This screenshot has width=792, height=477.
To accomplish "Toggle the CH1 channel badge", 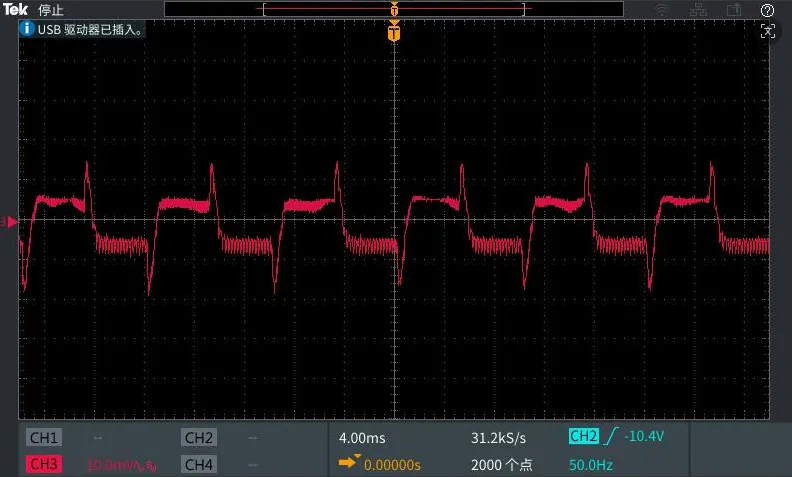I will [x=43, y=438].
